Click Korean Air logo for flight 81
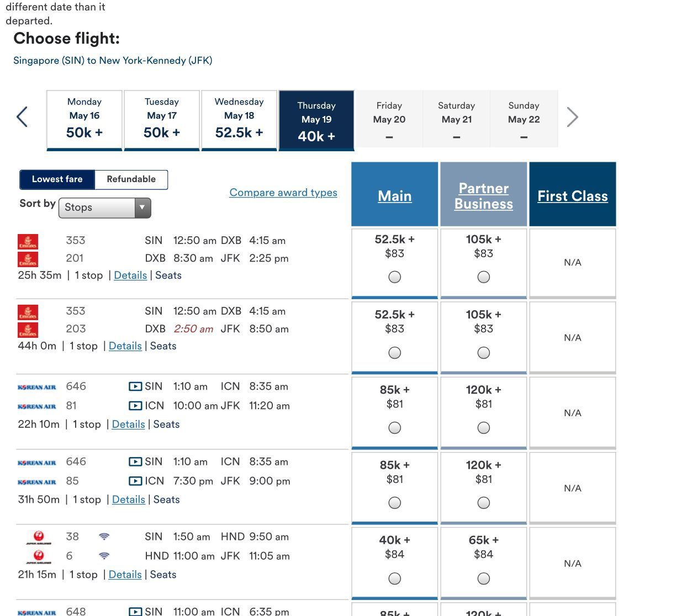Viewport: 676px width, 616px height. tap(37, 406)
